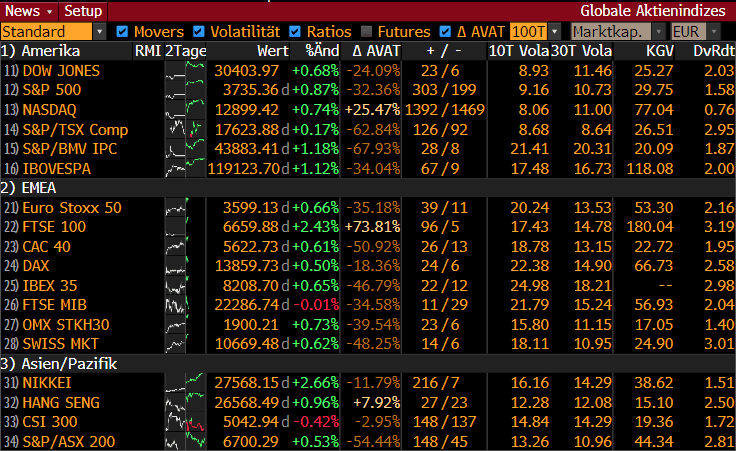Click IBOVESPA value 119123.70

[x=244, y=168]
